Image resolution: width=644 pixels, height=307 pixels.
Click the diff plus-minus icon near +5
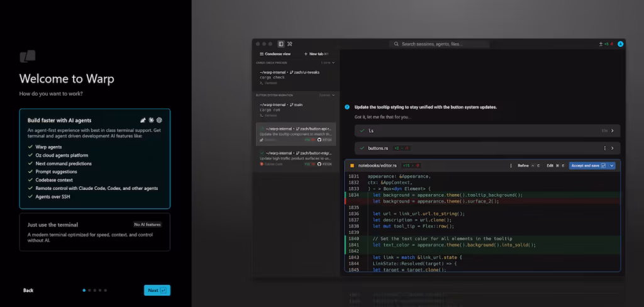(601, 44)
